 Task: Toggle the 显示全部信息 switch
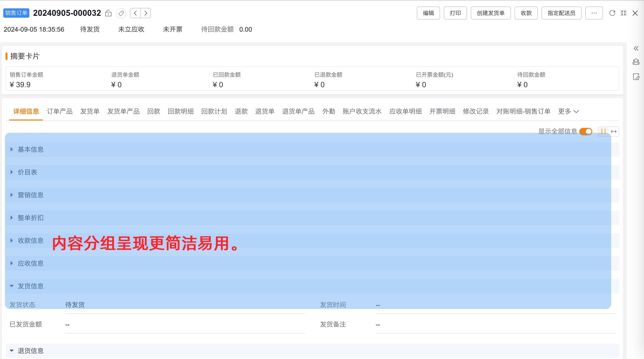[x=586, y=131]
